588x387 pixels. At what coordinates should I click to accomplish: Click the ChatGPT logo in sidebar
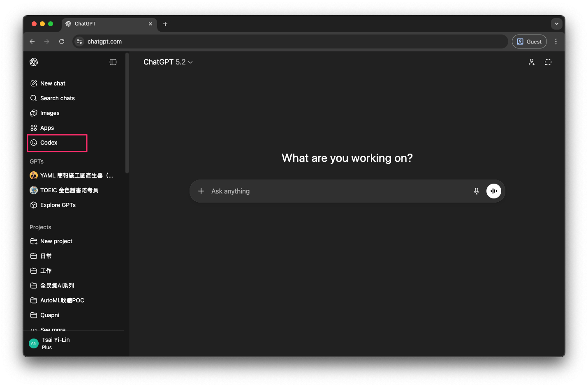click(34, 62)
